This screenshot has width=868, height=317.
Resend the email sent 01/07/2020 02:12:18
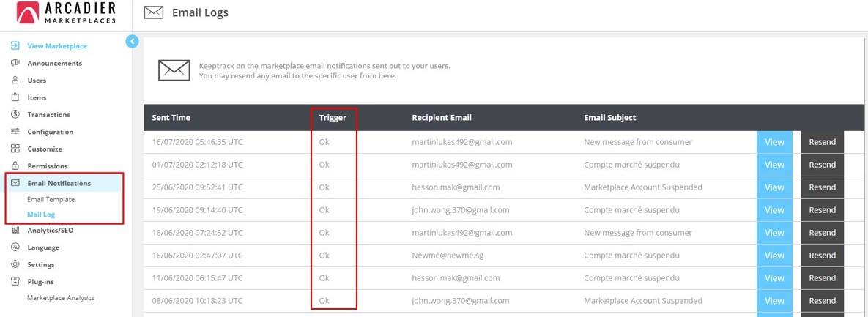point(822,164)
